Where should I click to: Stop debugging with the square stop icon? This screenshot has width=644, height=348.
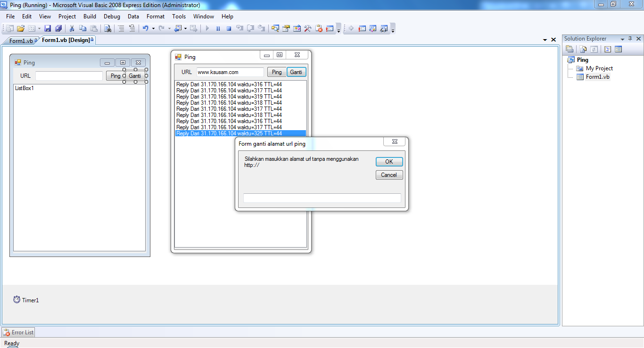point(229,28)
